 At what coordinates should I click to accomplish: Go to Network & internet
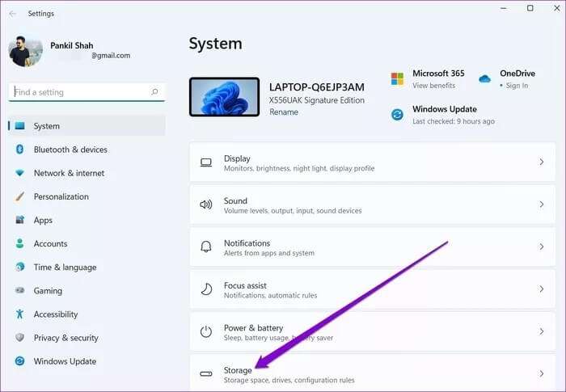[69, 173]
